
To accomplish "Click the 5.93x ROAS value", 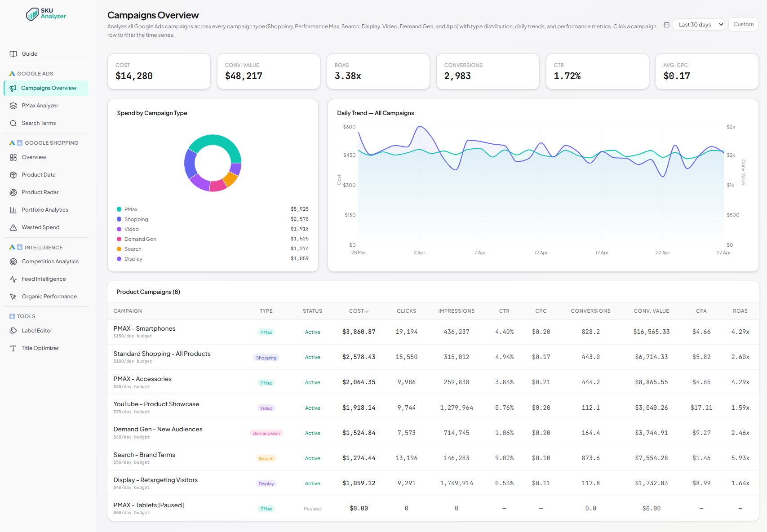I will click(740, 458).
